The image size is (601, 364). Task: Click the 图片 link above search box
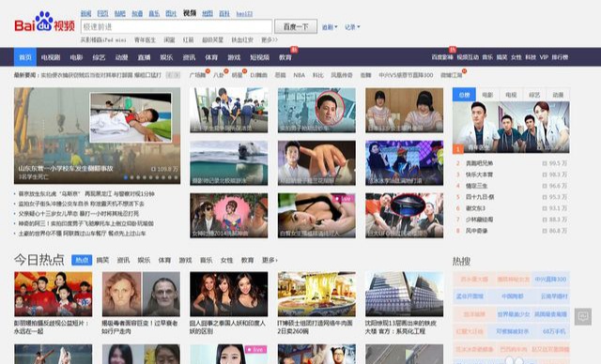coord(171,14)
